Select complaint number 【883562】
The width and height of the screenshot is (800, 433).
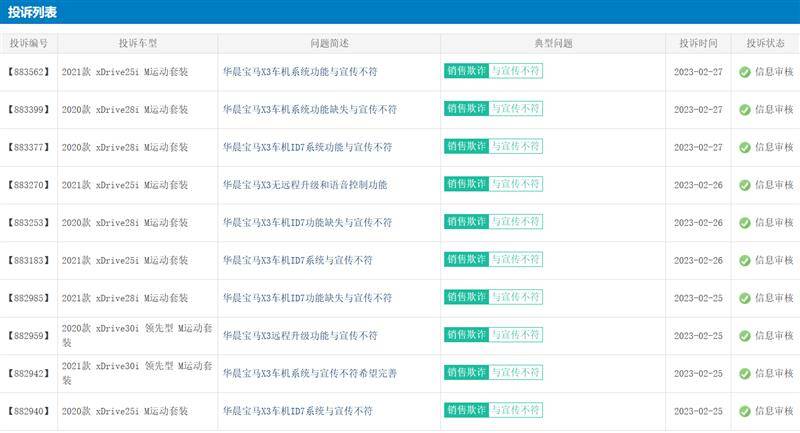click(29, 72)
